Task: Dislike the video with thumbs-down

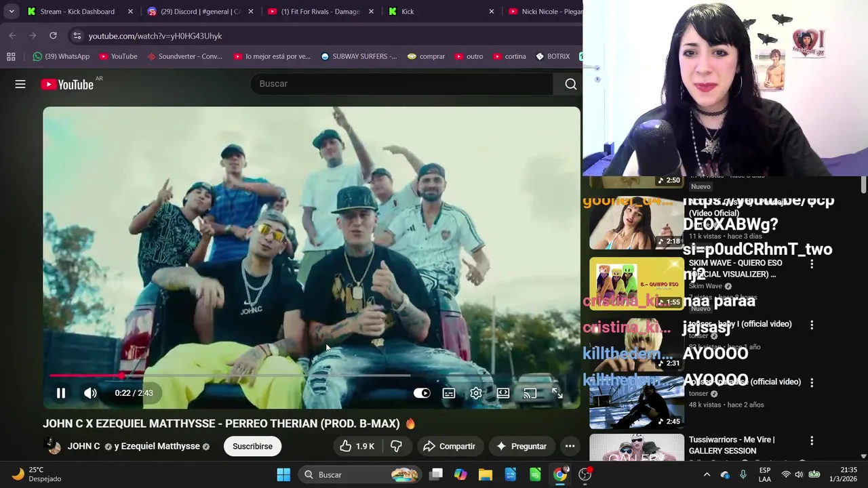Action: (x=396, y=446)
